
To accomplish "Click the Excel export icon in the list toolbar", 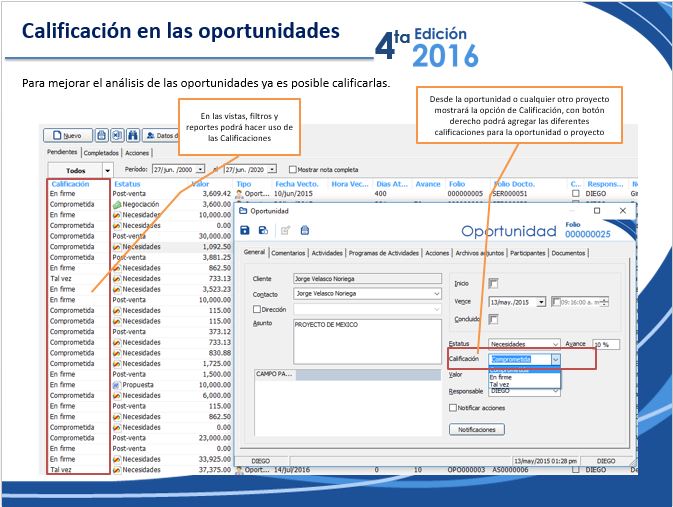I will [x=117, y=135].
